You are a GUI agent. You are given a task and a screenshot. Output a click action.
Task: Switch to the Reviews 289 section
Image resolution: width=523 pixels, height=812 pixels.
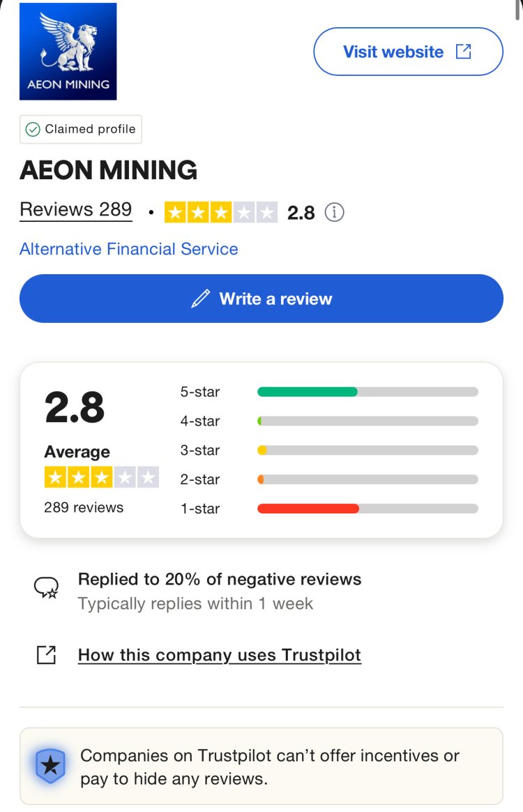[75, 210]
